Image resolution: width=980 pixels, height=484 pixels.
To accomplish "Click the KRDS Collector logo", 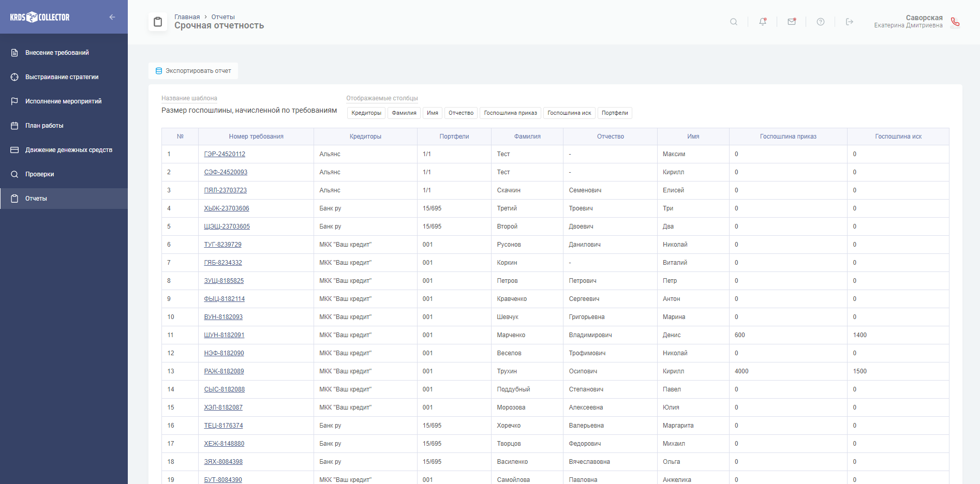I will click(40, 17).
